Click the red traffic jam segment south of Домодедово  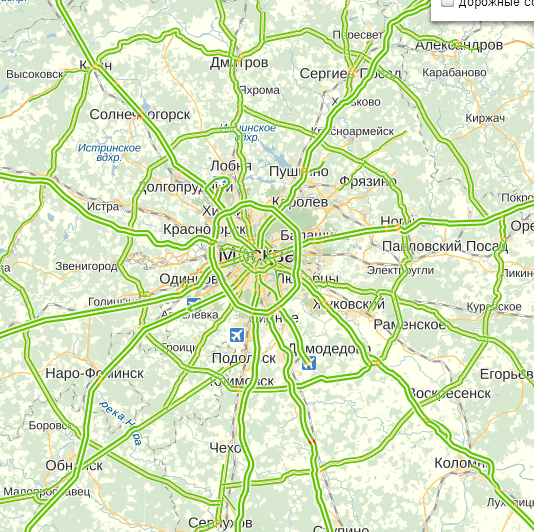pyautogui.click(x=312, y=442)
